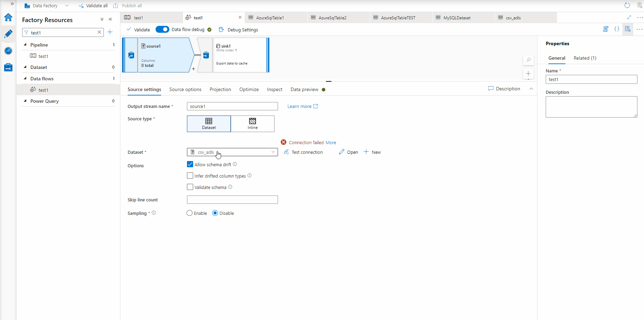Turn off the Data flow debug toggle

(x=162, y=29)
